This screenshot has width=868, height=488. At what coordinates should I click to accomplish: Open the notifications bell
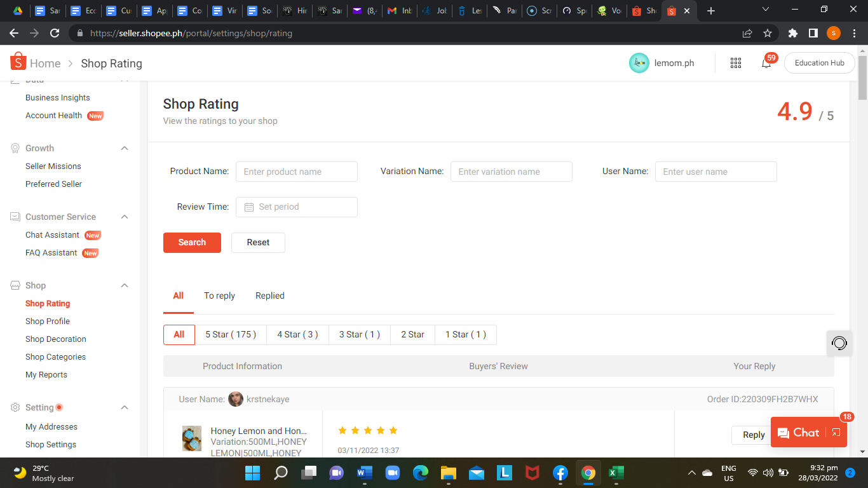click(766, 63)
